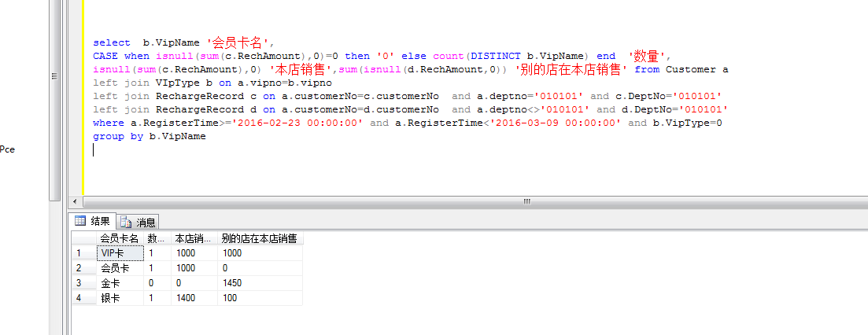Click the 会员卡 cell in row 2
The width and height of the screenshot is (868, 335).
point(120,268)
